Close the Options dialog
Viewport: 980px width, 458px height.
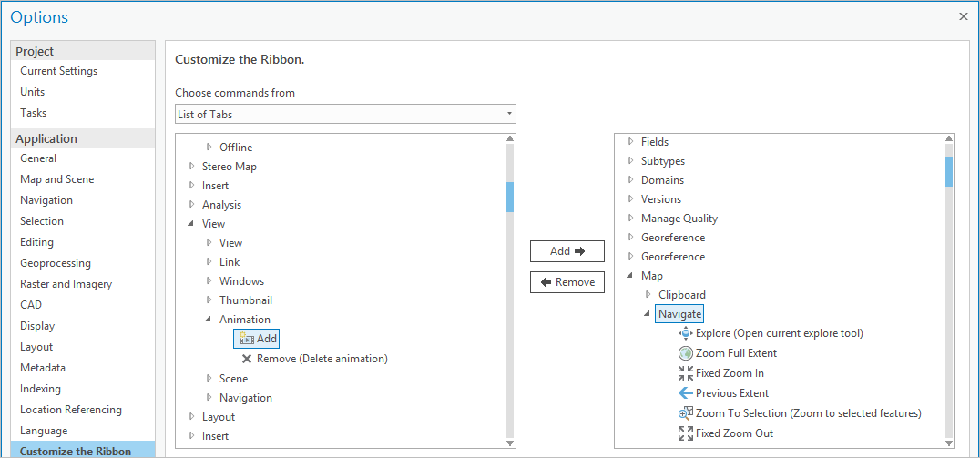pos(964,16)
